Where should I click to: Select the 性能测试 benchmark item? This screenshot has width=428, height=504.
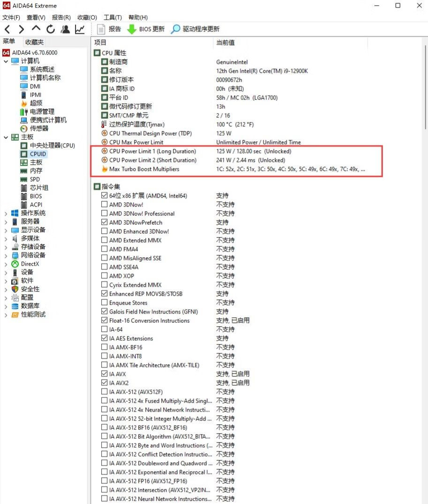(33, 314)
